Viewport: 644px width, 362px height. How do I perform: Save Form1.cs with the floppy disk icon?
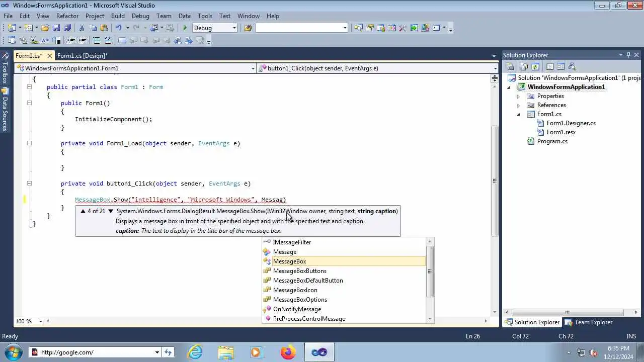[56, 28]
